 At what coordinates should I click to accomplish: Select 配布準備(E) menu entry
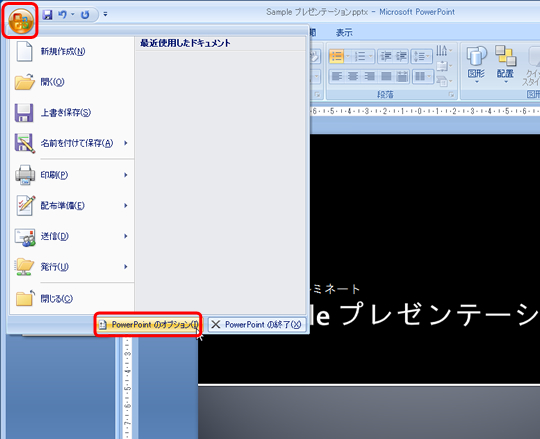coord(72,206)
